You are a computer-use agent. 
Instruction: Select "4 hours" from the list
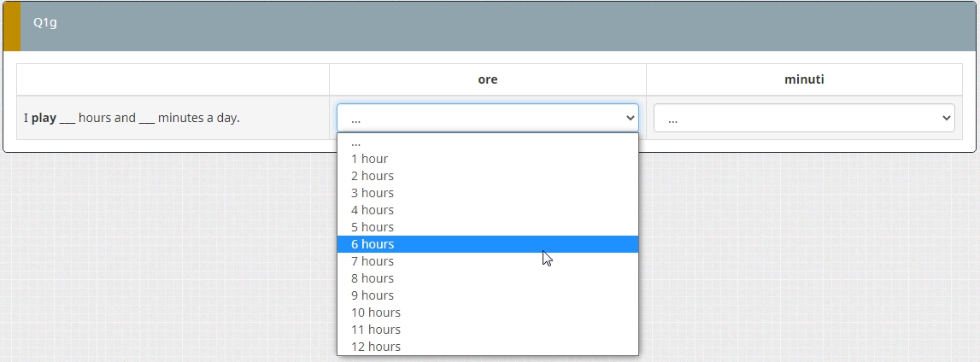click(x=373, y=210)
